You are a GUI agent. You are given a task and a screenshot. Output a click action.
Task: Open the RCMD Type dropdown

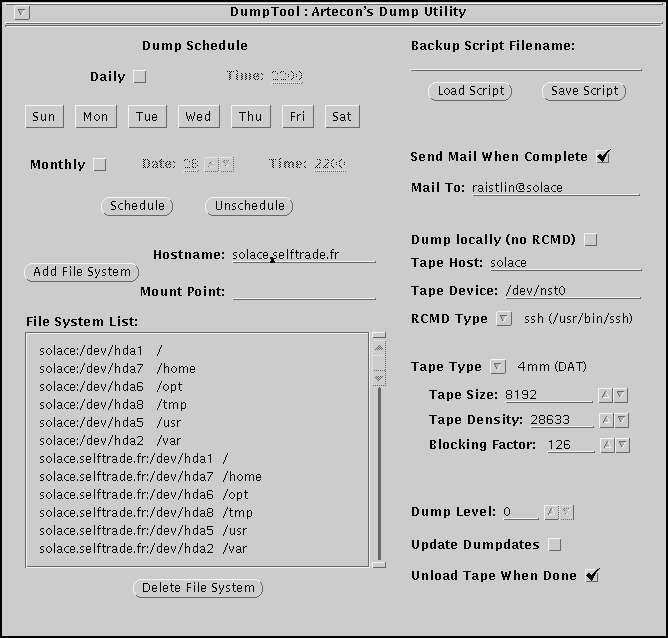click(x=504, y=319)
